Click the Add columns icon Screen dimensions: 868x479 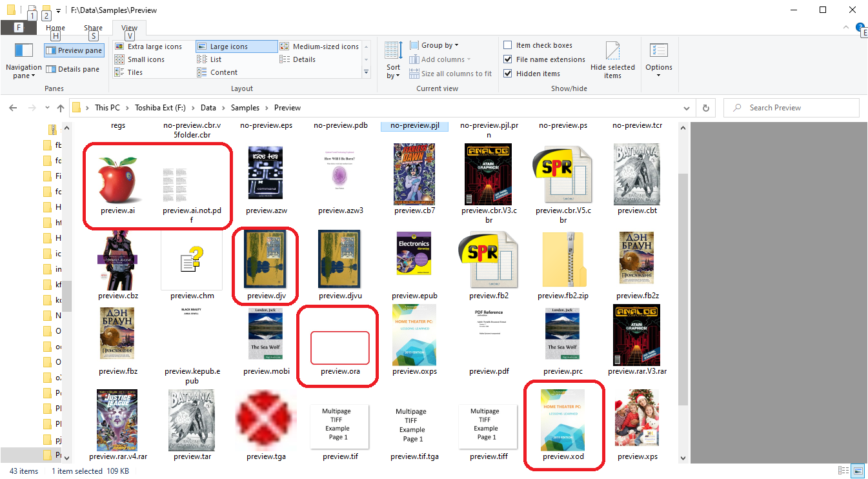[x=416, y=59]
